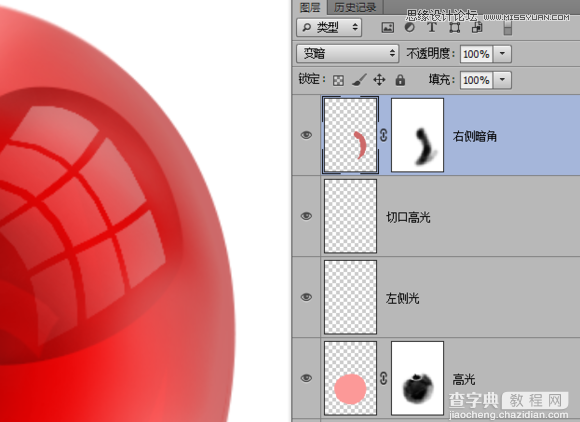Image resolution: width=580 pixels, height=422 pixels.
Task: Click the 不透明度 100% value field
Action: point(476,54)
